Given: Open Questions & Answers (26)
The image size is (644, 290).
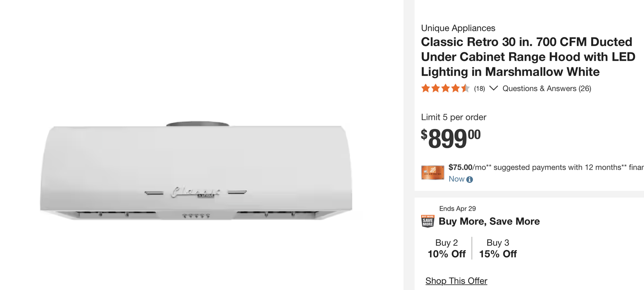Looking at the screenshot, I should click(x=547, y=89).
